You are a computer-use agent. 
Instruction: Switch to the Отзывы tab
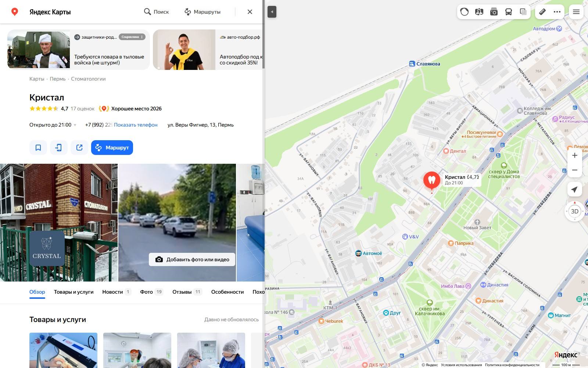coord(187,292)
